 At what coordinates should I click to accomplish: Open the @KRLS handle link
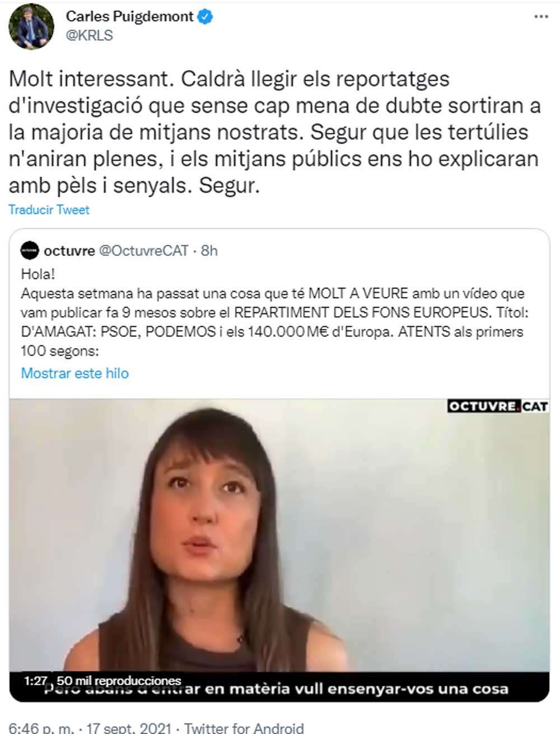tap(90, 35)
